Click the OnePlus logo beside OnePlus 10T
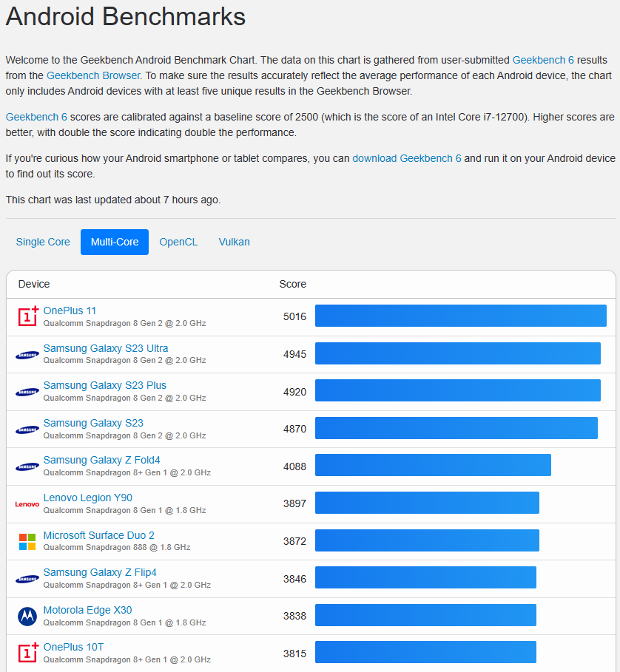The width and height of the screenshot is (620, 672). 28,653
